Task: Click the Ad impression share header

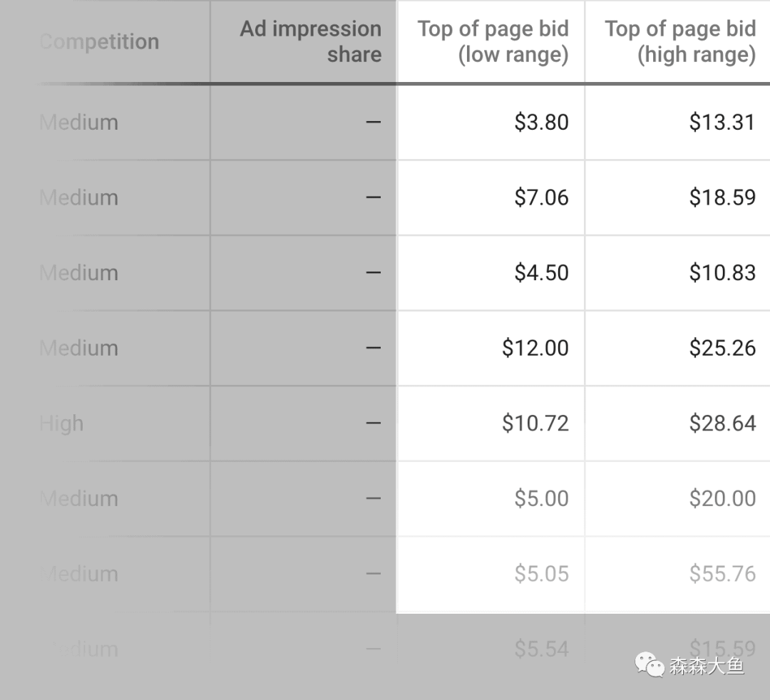Action: pyautogui.click(x=311, y=41)
